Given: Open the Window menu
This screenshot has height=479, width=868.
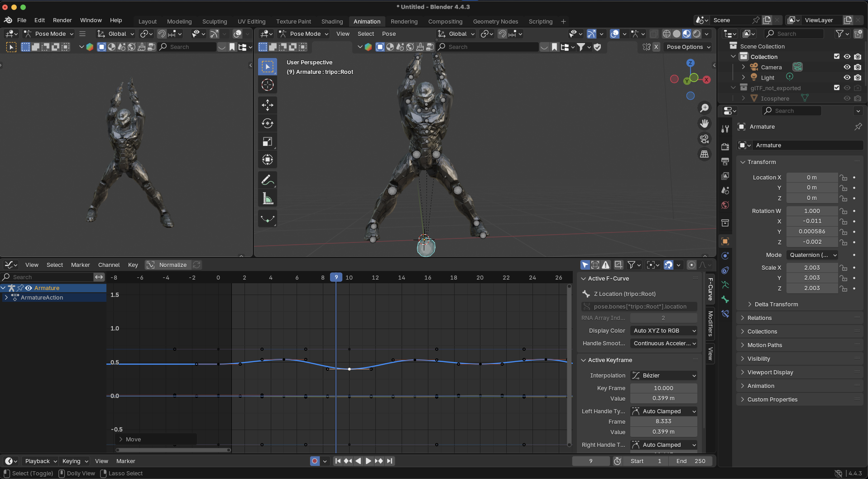Looking at the screenshot, I should [x=91, y=20].
